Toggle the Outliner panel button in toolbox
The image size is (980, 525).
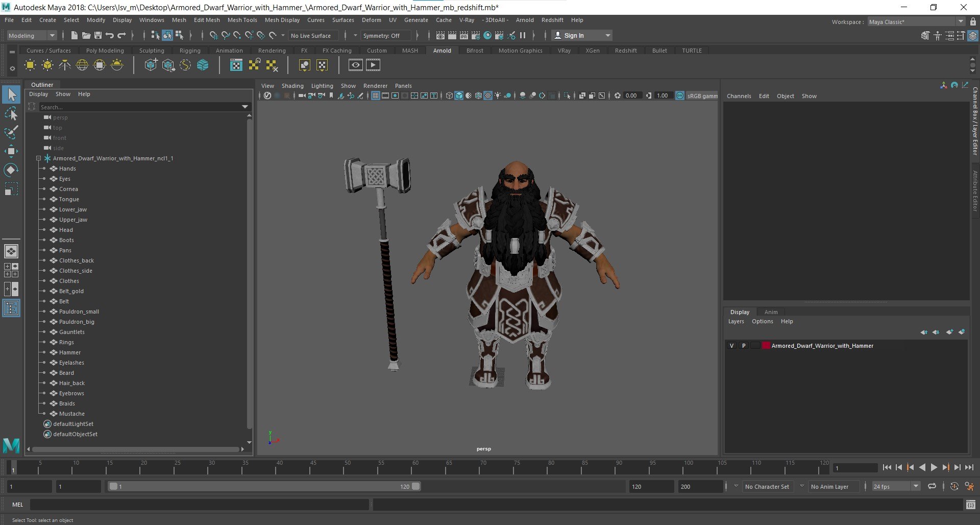[x=11, y=308]
